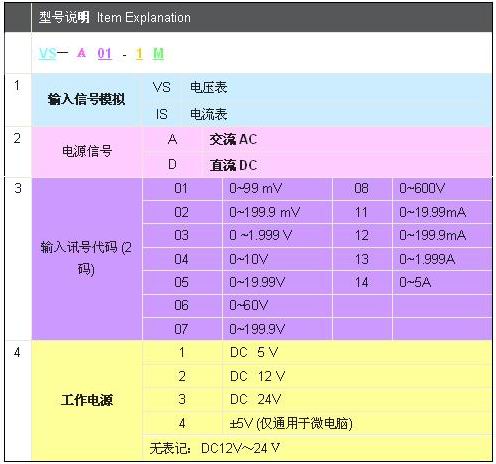Click the 0~600V range cell
The image size is (496, 464).
tap(442, 189)
